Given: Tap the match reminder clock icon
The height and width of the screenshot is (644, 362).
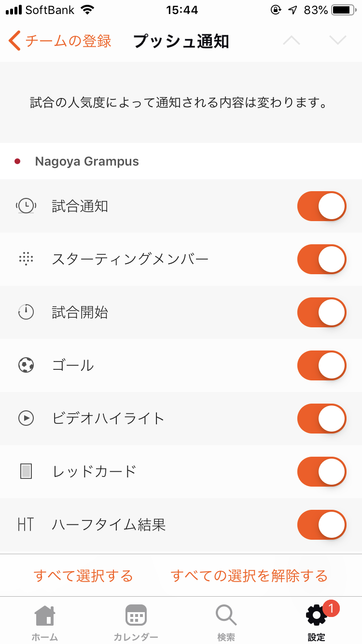Looking at the screenshot, I should point(26,206).
